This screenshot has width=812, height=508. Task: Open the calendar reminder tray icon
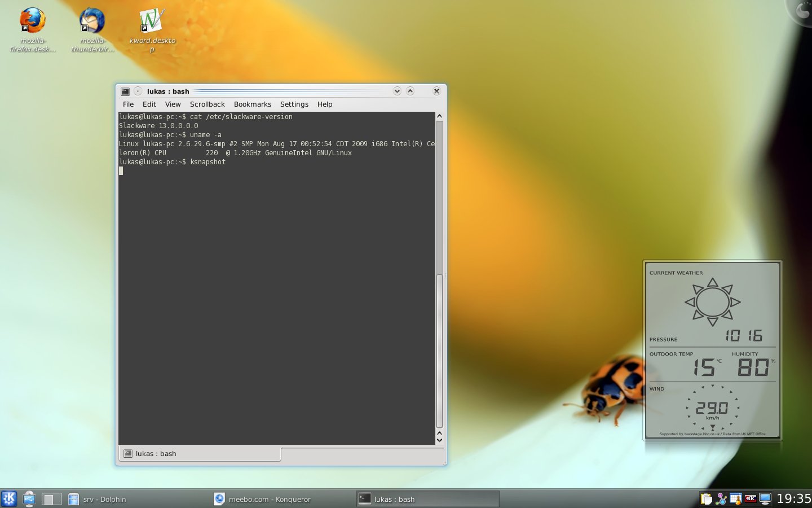point(736,499)
